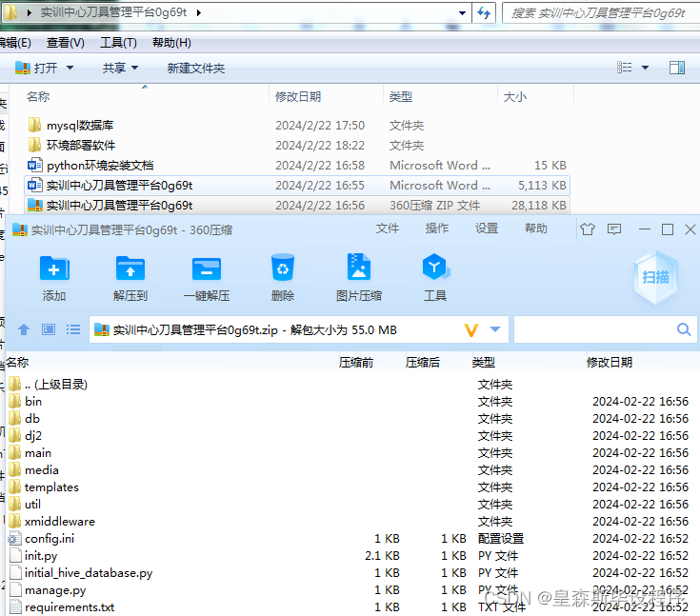Click the 扫描 (Scan) shield button
This screenshot has height=616, width=700.
tap(655, 278)
